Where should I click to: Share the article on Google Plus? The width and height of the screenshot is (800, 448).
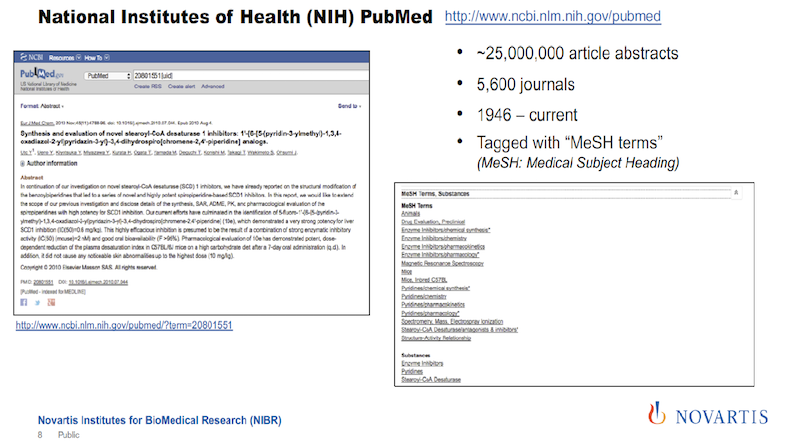pos(51,303)
